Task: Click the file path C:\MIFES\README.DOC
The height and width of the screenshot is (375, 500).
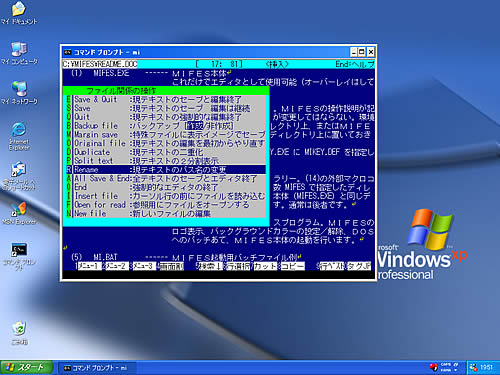Action: tap(100, 64)
